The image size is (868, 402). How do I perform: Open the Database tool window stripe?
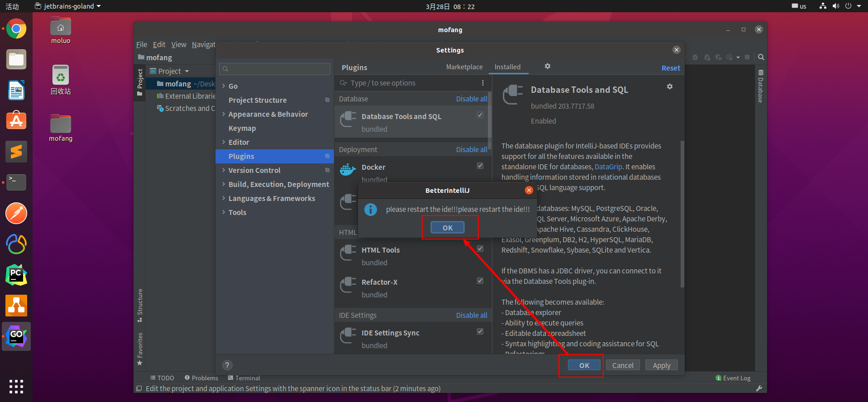point(761,86)
